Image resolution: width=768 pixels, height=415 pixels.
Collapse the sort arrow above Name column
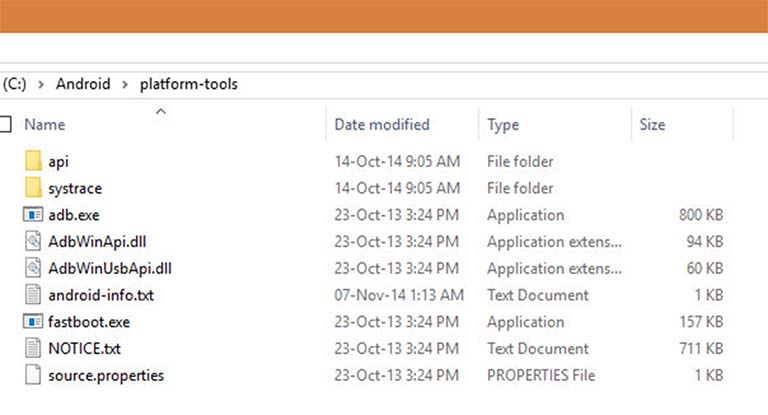[x=161, y=111]
